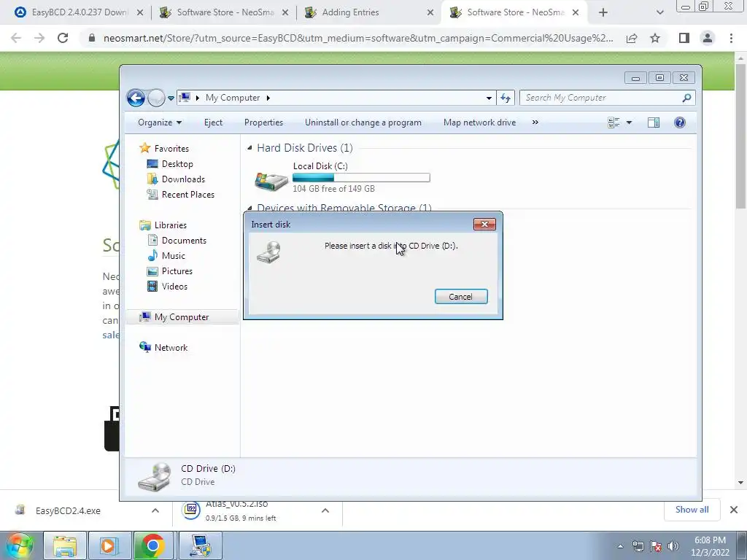
Task: Select Favorites in navigation pane
Action: pyautogui.click(x=171, y=149)
